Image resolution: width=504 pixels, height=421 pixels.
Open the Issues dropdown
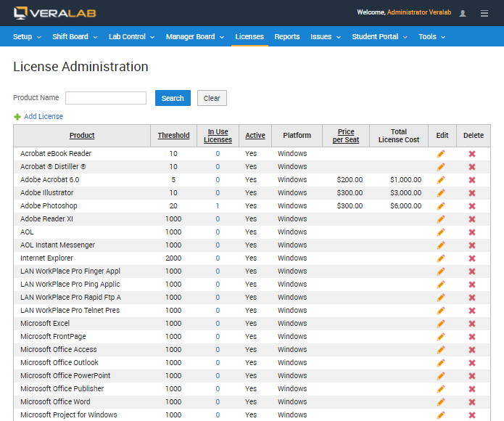tap(326, 37)
